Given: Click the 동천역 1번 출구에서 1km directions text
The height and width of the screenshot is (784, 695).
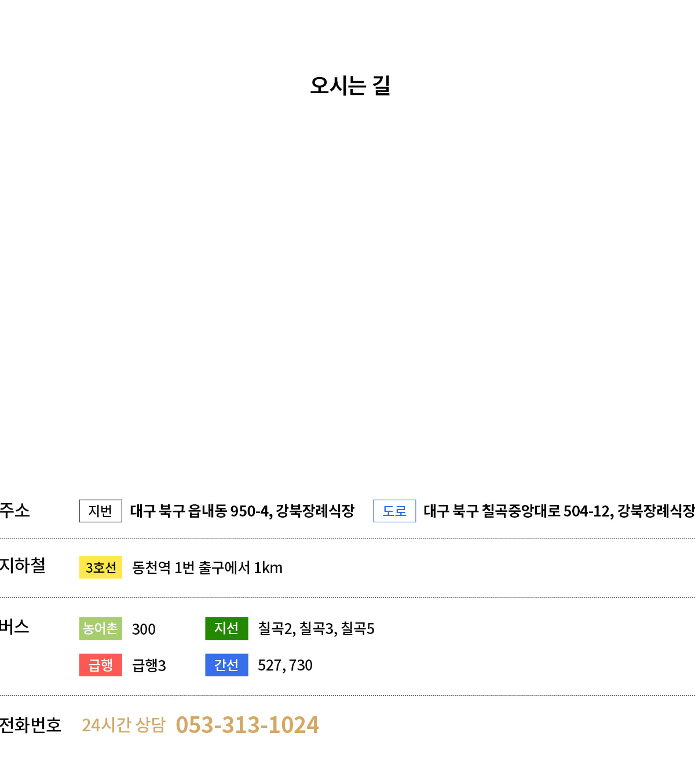Looking at the screenshot, I should click(207, 567).
